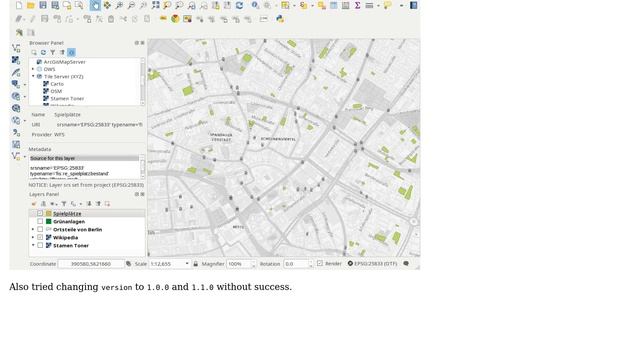
Task: Toggle visibility of Wikipedia layer
Action: point(40,237)
